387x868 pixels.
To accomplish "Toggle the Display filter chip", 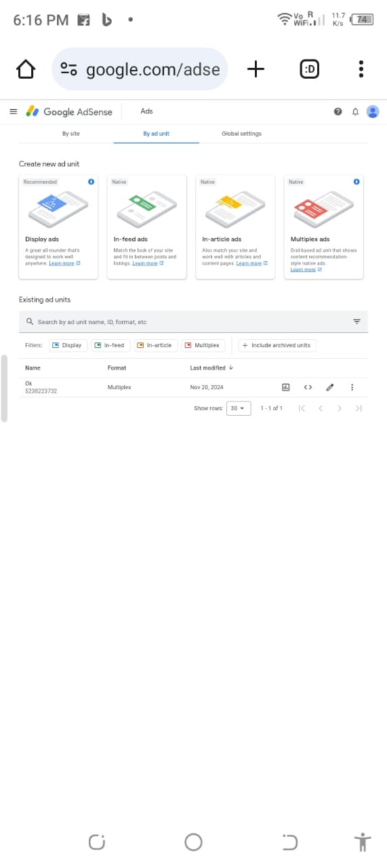I will coord(67,345).
